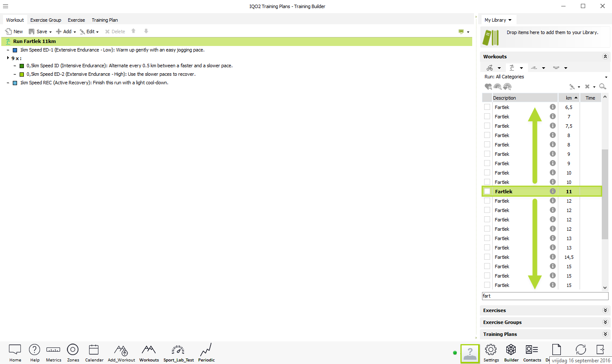Expand the Training Plans section

(x=605, y=334)
